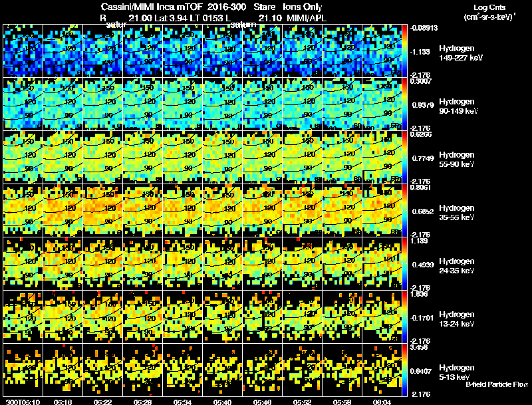
Task: Open the 5-13 keV image at 05:28
Action: (142, 370)
